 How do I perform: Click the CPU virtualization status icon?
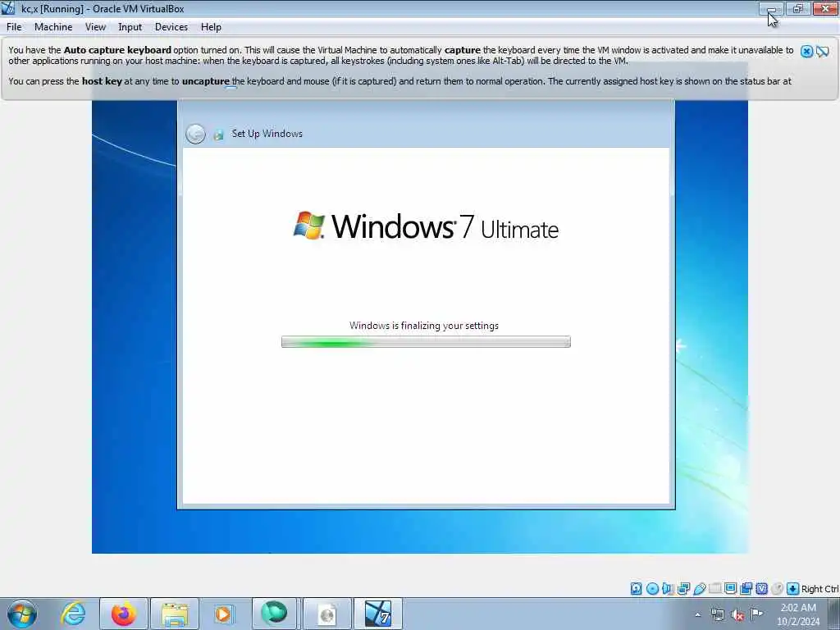click(762, 589)
